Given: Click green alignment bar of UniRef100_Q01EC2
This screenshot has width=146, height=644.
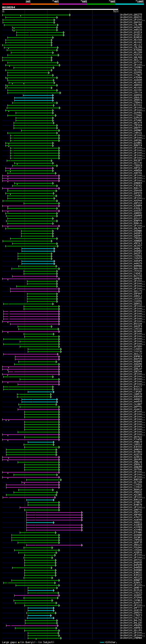Looking at the screenshot, I should pos(40,35).
